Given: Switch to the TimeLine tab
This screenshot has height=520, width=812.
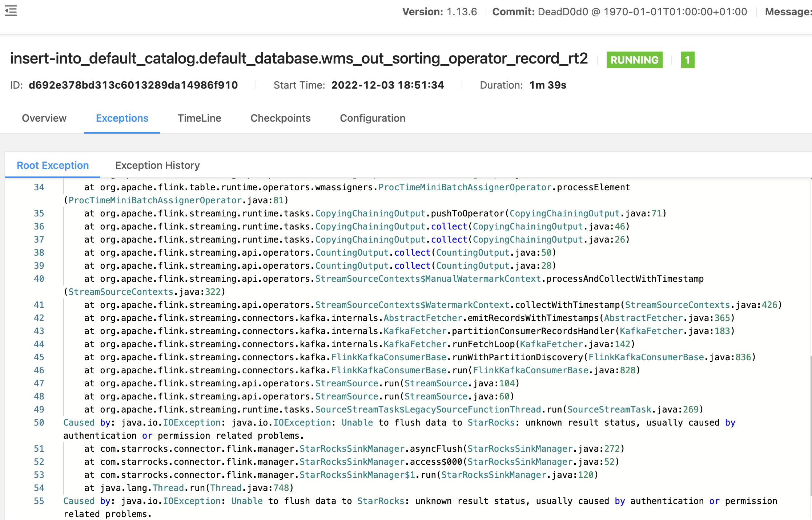Looking at the screenshot, I should pos(199,118).
